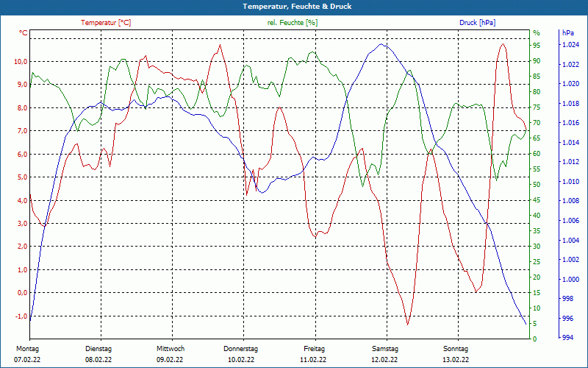This screenshot has height=368, width=588.
Task: Click the '1.020' pressure axis value
Action: [570, 84]
